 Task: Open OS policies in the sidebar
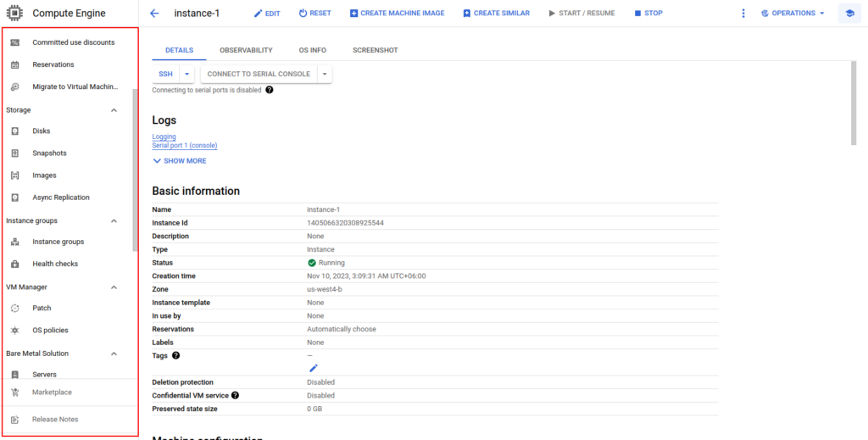[50, 330]
